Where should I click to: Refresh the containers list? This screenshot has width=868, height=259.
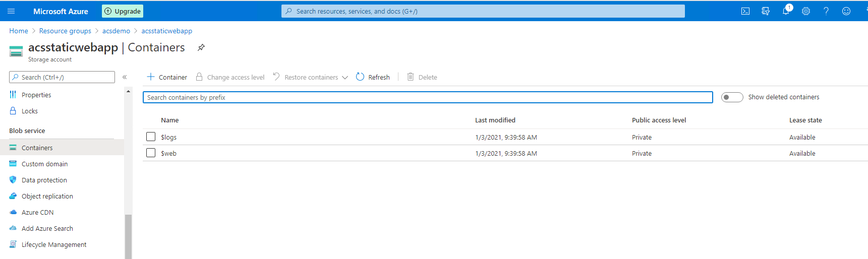[373, 77]
